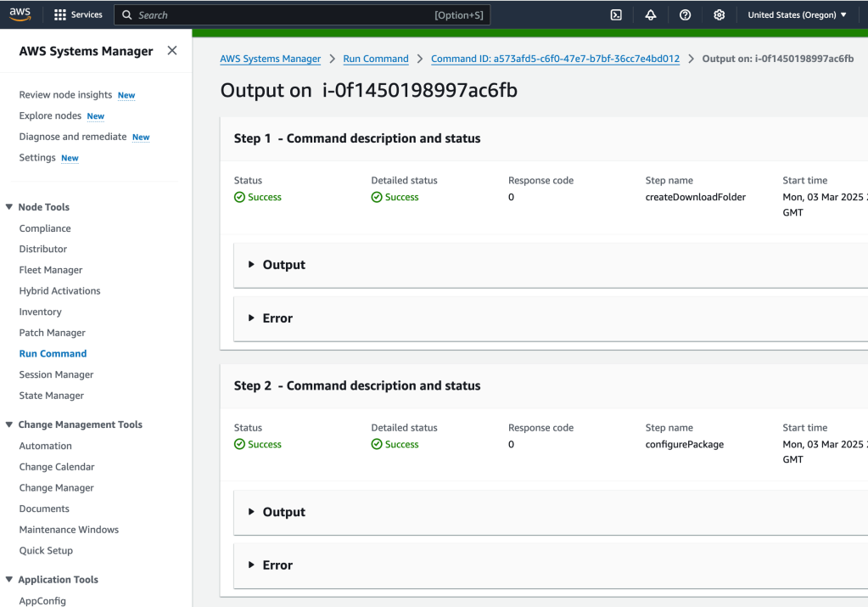Select Session Manager in the sidebar

56,374
